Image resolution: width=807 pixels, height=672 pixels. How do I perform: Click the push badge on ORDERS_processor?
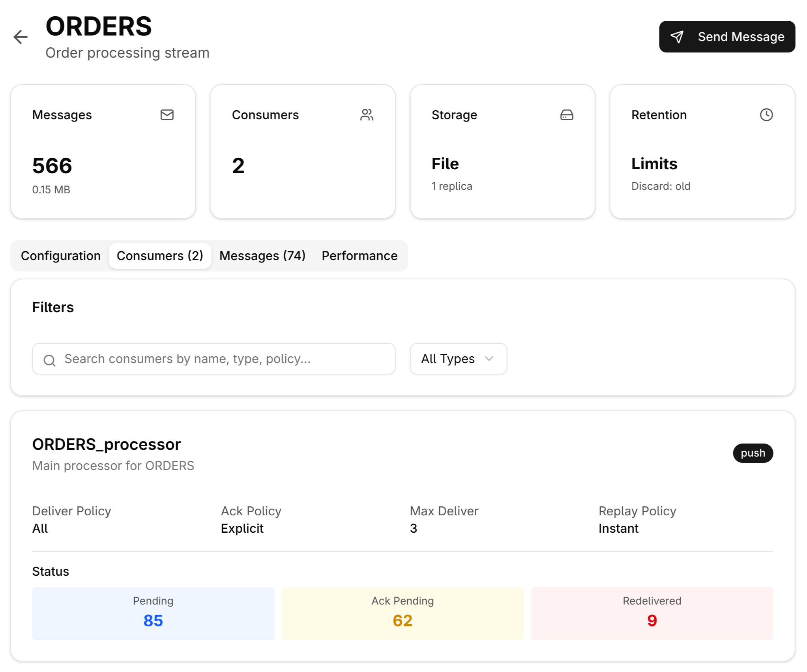(753, 453)
